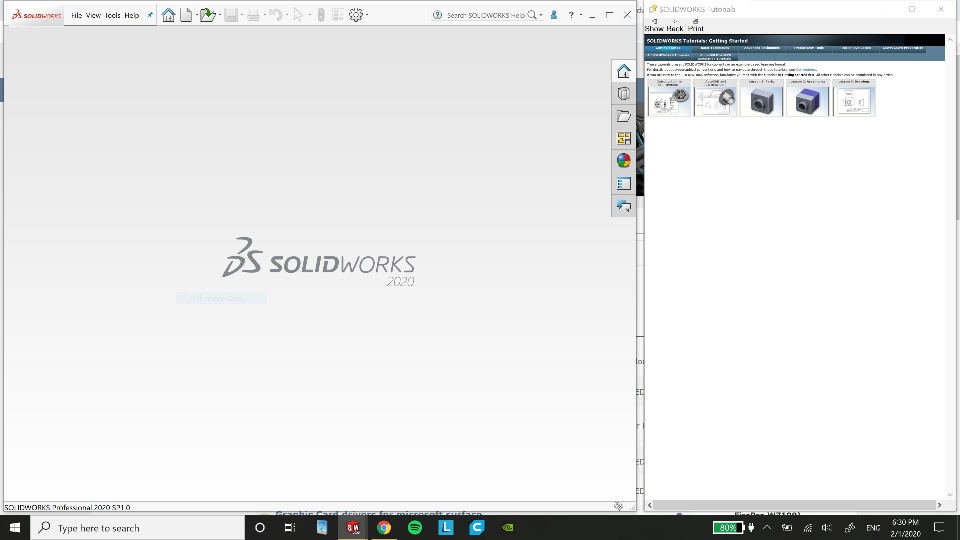Click Back in the Tutorials window toolbar
This screenshot has height=540, width=960.
click(x=675, y=25)
